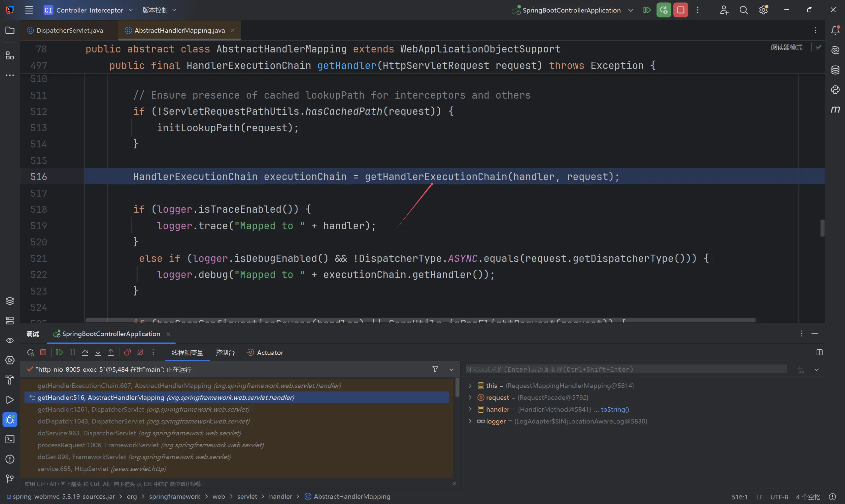845x504 pixels.
Task: Click the Step Over button
Action: click(85, 353)
